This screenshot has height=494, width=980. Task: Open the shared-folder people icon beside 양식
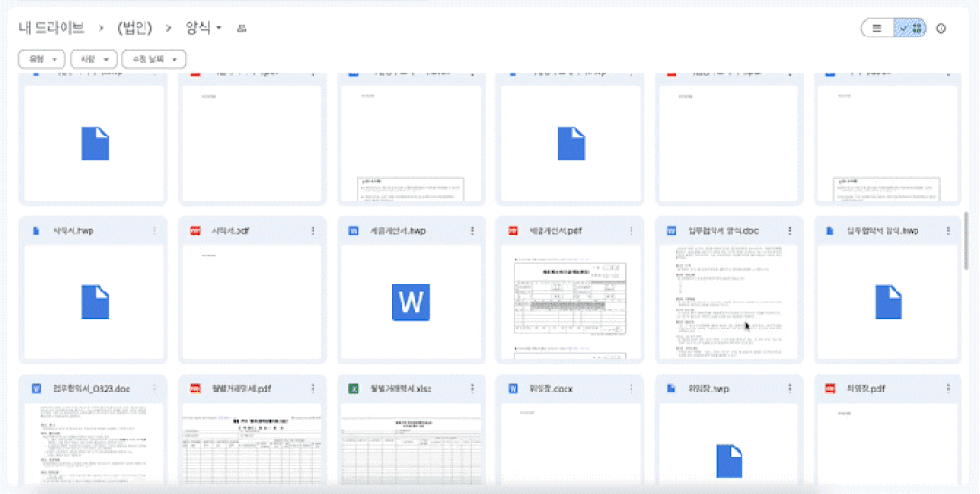point(241,28)
